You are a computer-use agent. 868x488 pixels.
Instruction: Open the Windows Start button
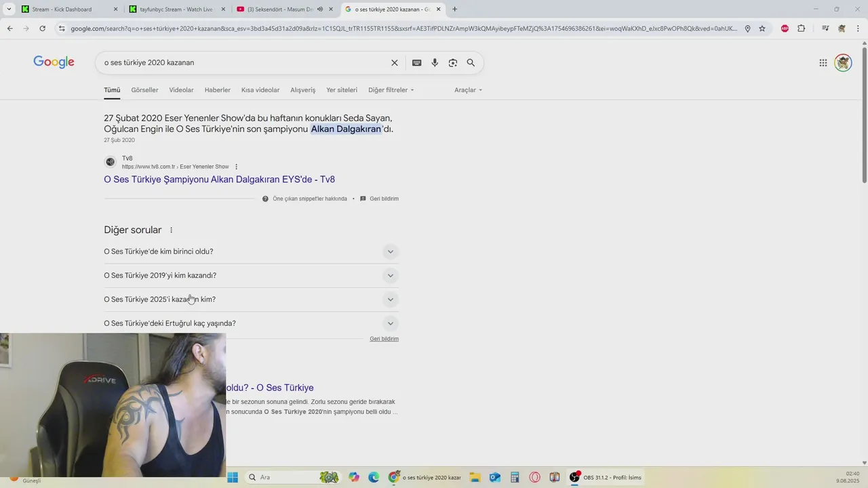pyautogui.click(x=233, y=477)
